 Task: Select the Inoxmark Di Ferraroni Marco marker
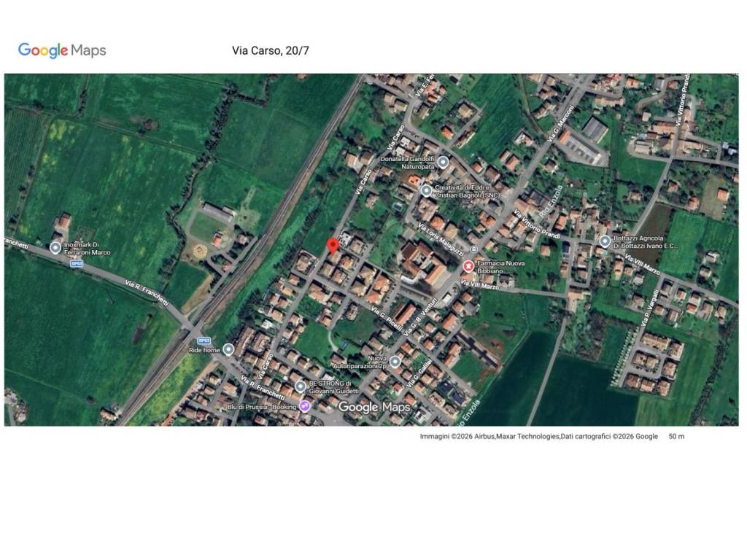(55, 248)
